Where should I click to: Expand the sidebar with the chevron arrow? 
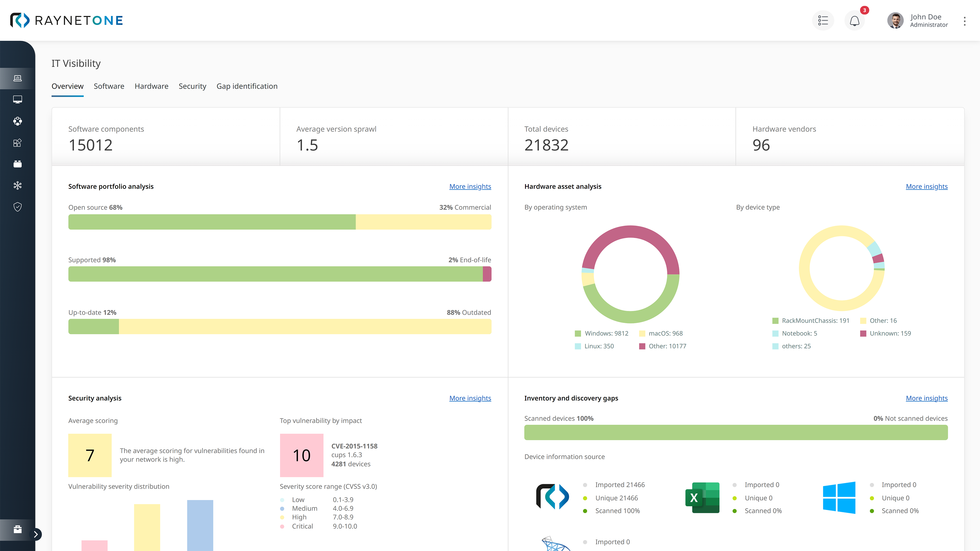(36, 534)
